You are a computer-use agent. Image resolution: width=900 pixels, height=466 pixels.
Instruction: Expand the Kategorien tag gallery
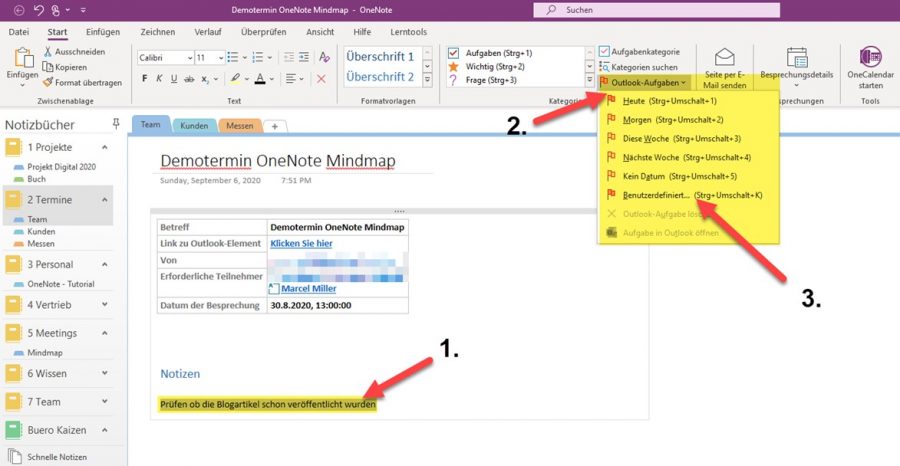pyautogui.click(x=589, y=80)
